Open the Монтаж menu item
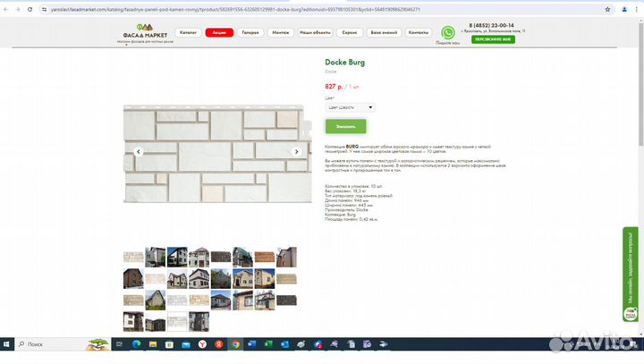The image size is (644, 364). [x=281, y=32]
